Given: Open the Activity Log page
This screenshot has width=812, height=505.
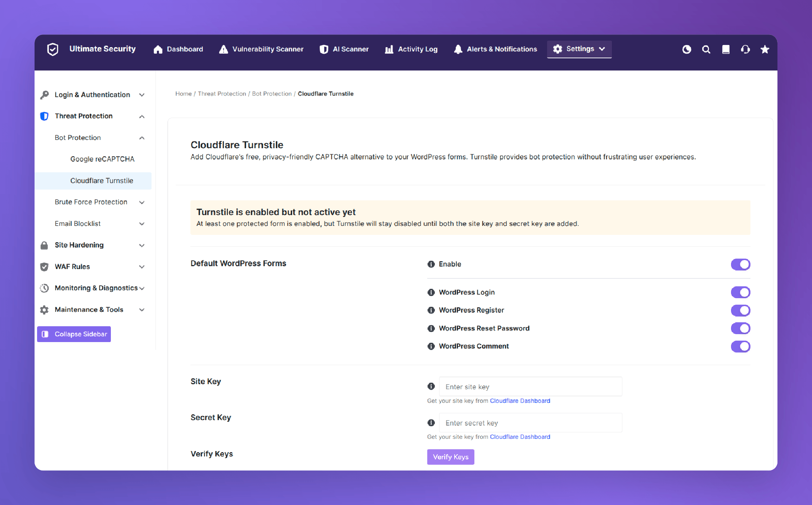Looking at the screenshot, I should [x=411, y=49].
